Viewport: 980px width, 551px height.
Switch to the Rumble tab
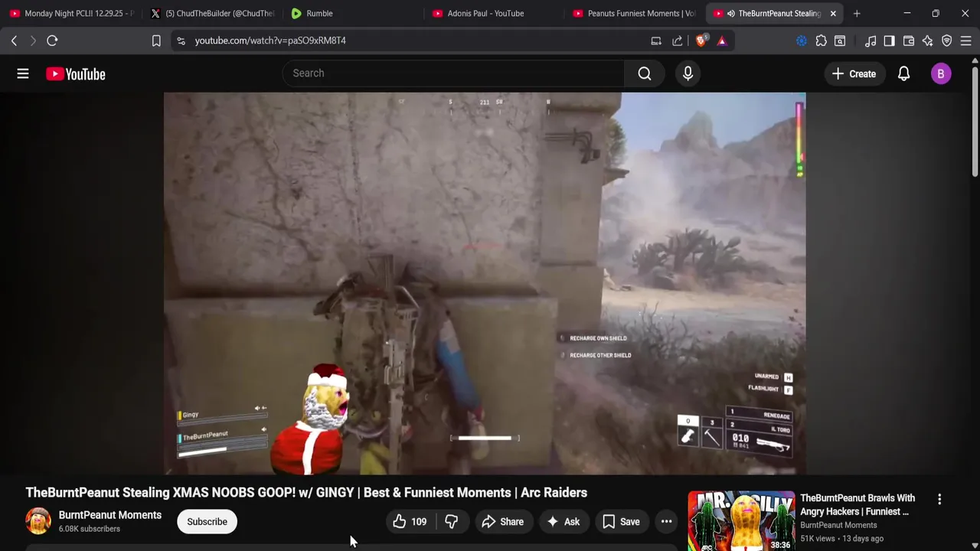tap(352, 13)
